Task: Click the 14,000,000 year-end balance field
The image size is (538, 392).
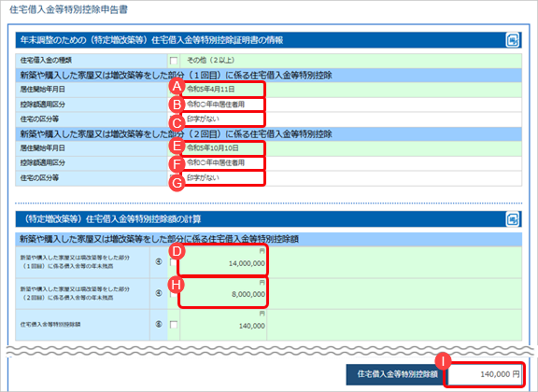Action: (223, 260)
